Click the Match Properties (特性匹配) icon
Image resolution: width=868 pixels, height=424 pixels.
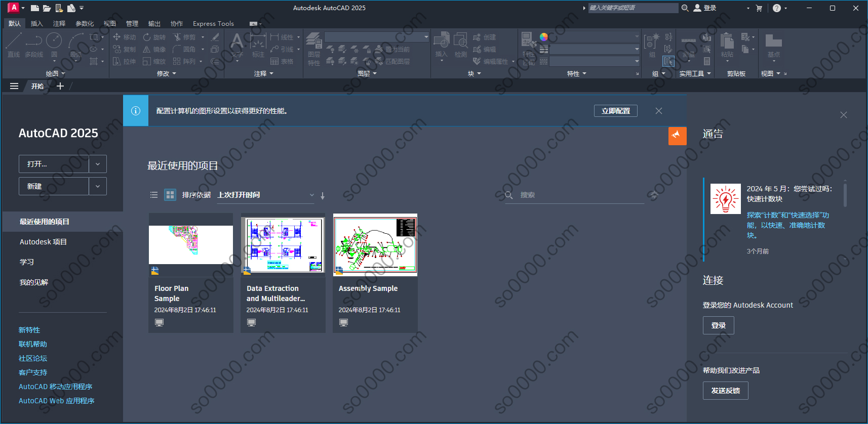coord(529,49)
